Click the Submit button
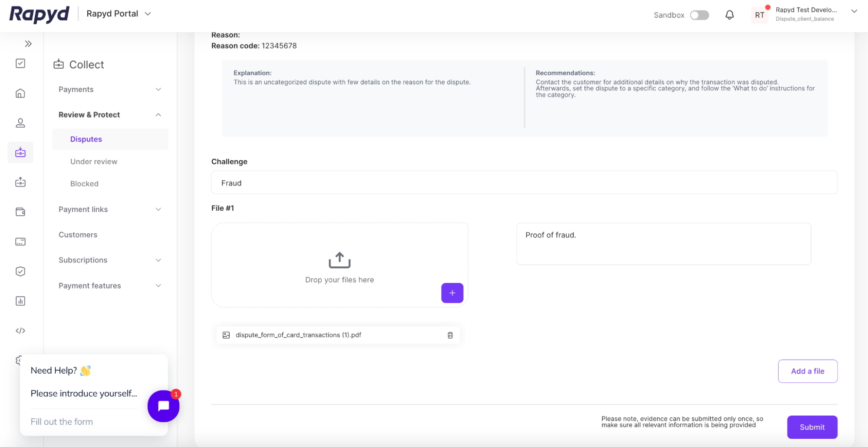 click(x=812, y=427)
